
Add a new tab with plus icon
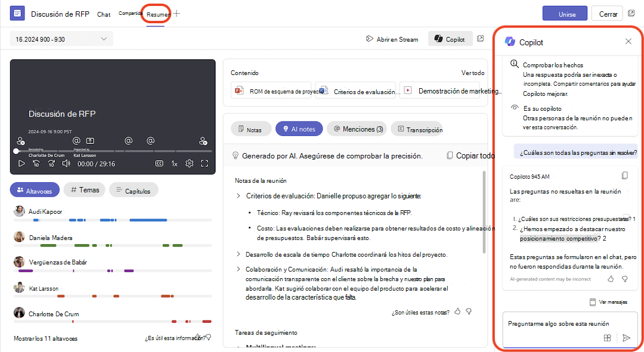[x=177, y=14]
